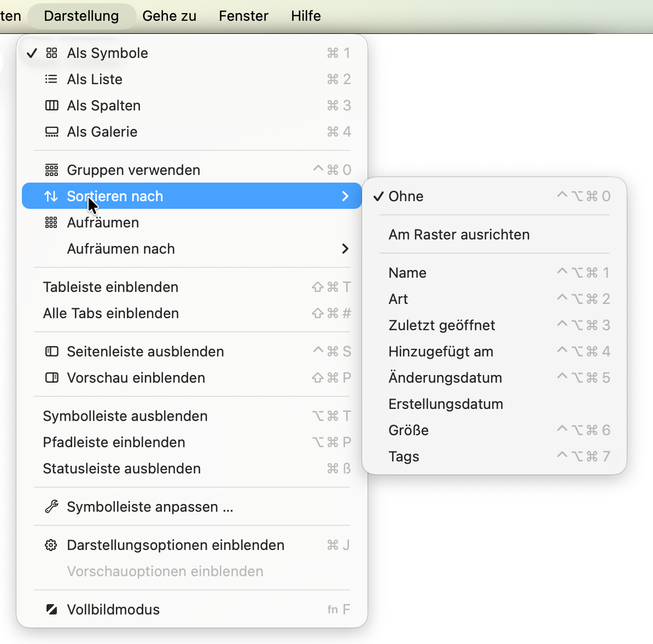Expand the Aufräumen nach submenu arrow

[345, 249]
